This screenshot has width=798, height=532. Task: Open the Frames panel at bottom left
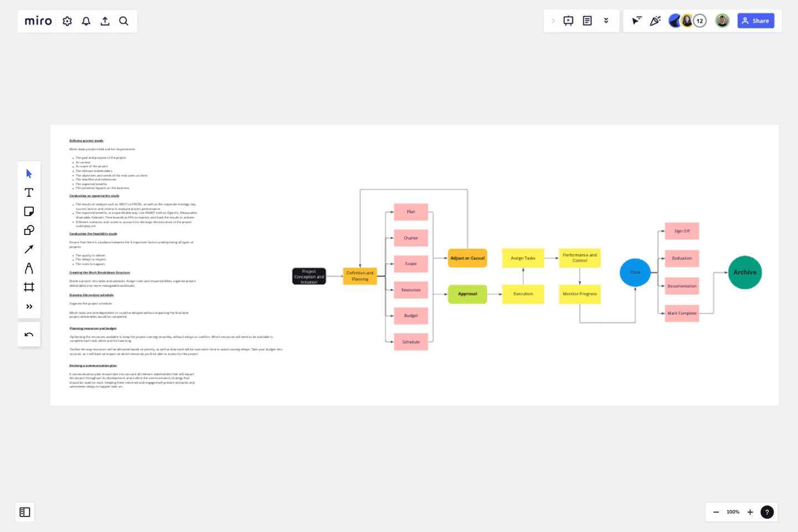click(25, 512)
